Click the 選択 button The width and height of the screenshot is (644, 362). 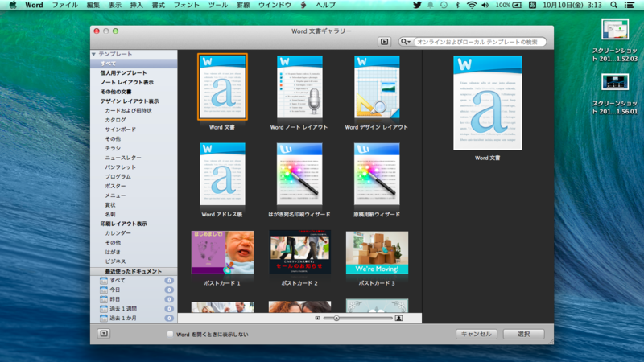tap(524, 334)
